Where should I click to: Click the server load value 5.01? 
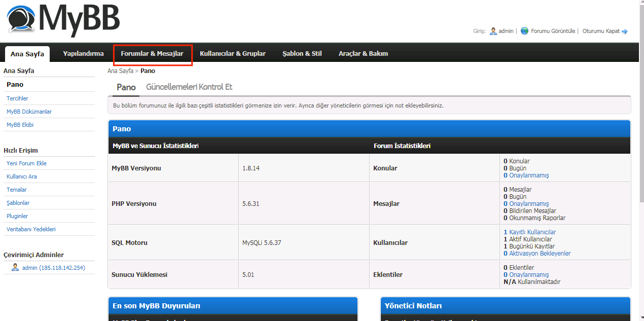[x=248, y=274]
